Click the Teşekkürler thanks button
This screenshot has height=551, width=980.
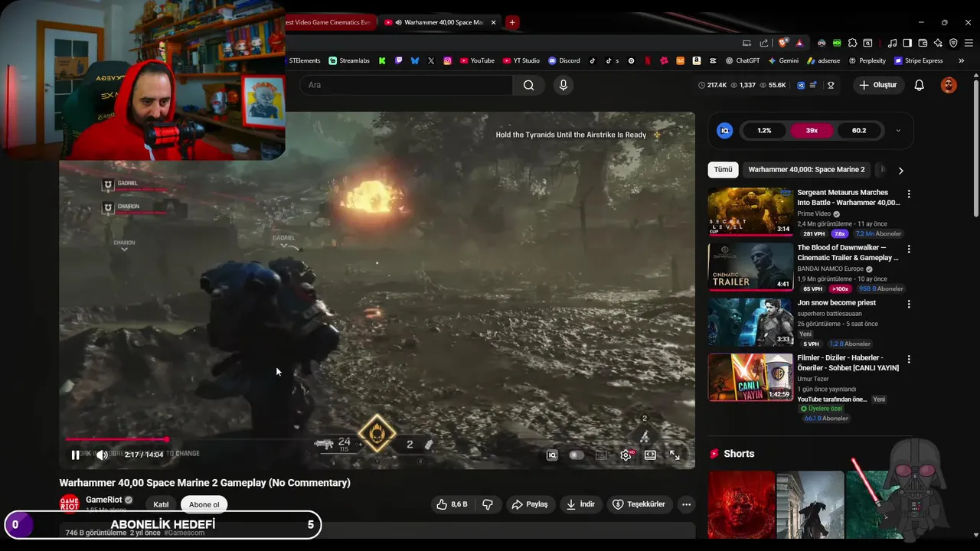click(640, 504)
